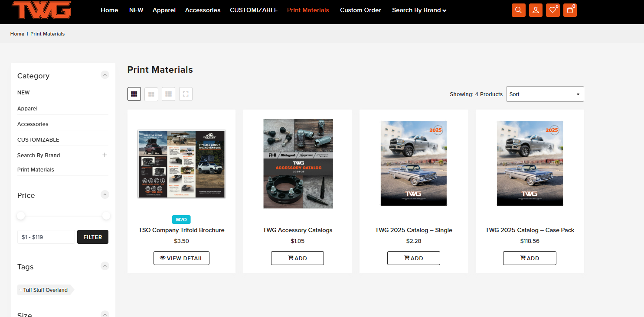The width and height of the screenshot is (644, 317).
Task: Open Custom Order in the top navigation
Action: click(x=360, y=10)
